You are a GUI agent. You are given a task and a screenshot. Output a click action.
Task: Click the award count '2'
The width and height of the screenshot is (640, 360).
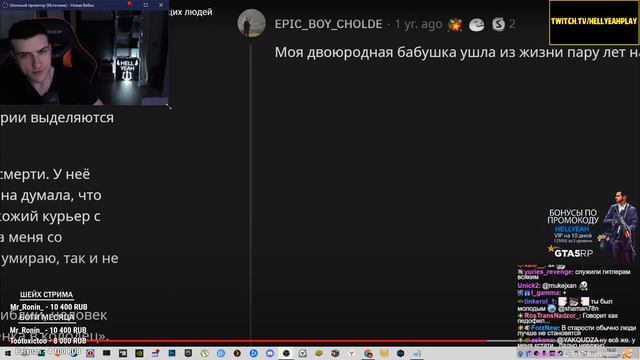point(512,24)
